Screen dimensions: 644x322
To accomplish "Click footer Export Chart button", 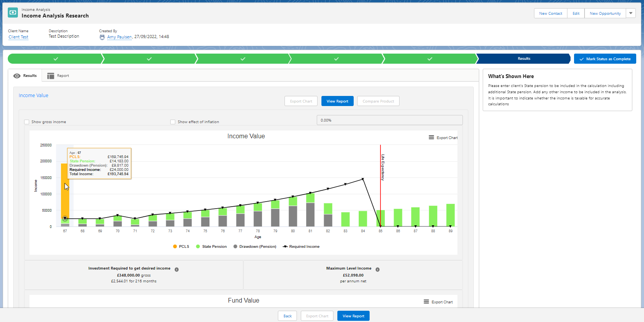I will pyautogui.click(x=317, y=316).
